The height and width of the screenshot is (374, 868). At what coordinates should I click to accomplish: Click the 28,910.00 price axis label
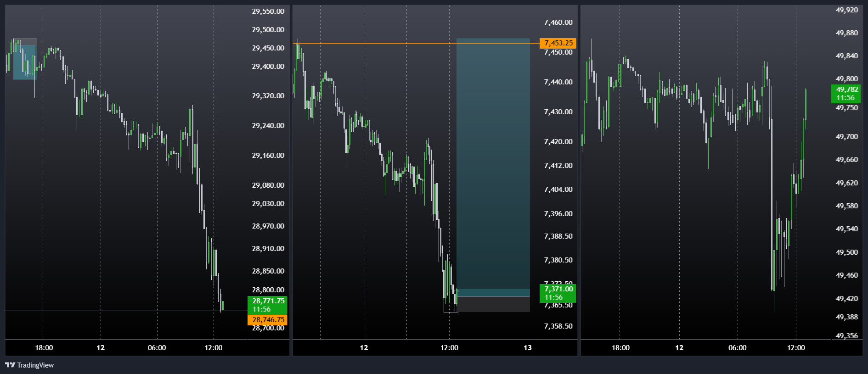tap(268, 248)
